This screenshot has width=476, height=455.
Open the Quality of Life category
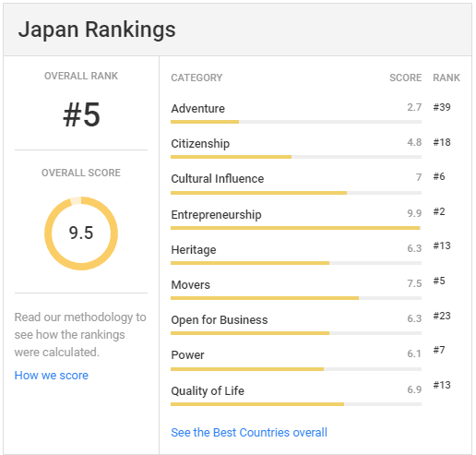coord(208,391)
